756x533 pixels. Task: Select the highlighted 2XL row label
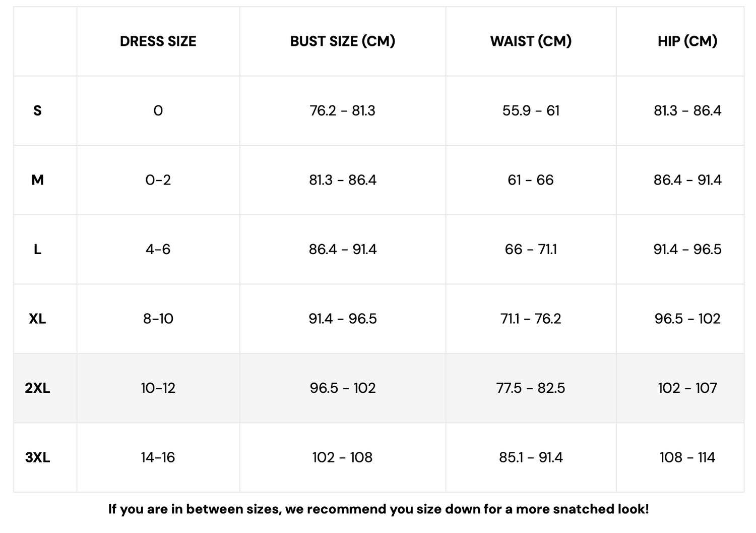37,388
